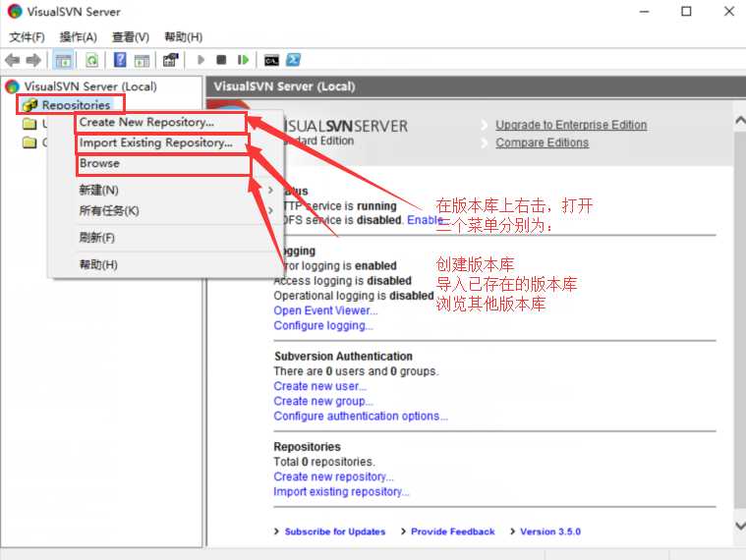Toggle the action pane toolbar icon
This screenshot has height=560, width=746.
pyautogui.click(x=142, y=60)
